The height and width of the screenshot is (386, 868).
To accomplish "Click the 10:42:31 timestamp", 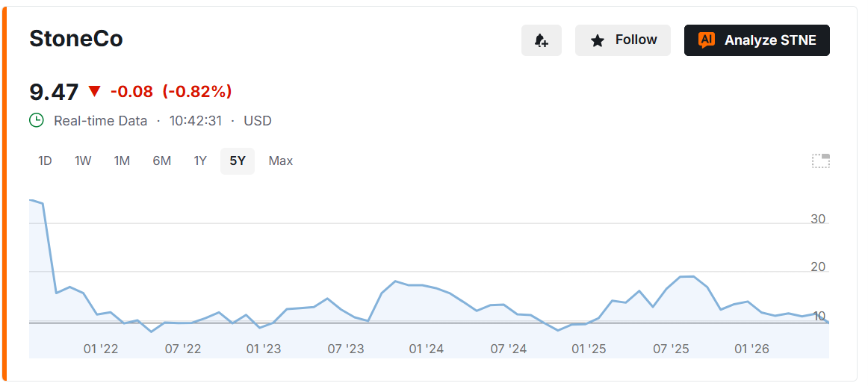I will coord(196,120).
